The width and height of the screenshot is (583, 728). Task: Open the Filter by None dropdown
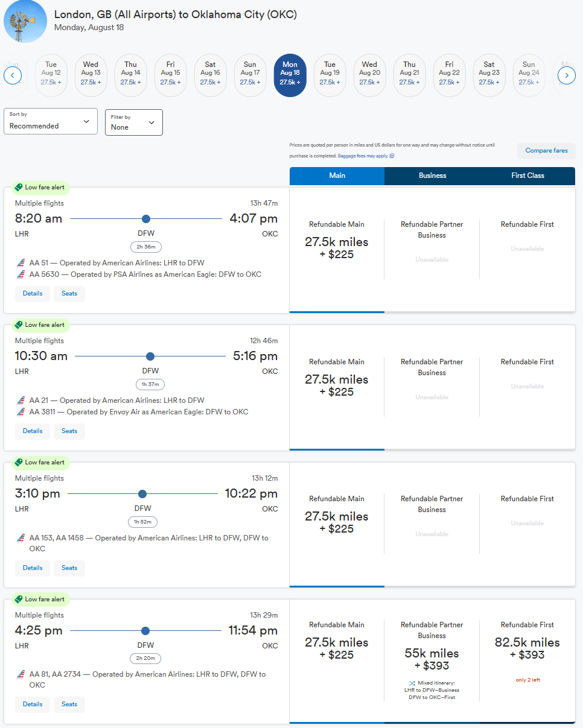(134, 122)
